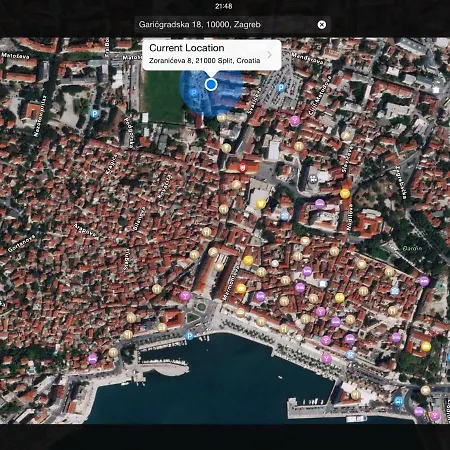Select yellow shop marker beside Nodilova street
Screen dimensions: 450x450
pos(345,193)
